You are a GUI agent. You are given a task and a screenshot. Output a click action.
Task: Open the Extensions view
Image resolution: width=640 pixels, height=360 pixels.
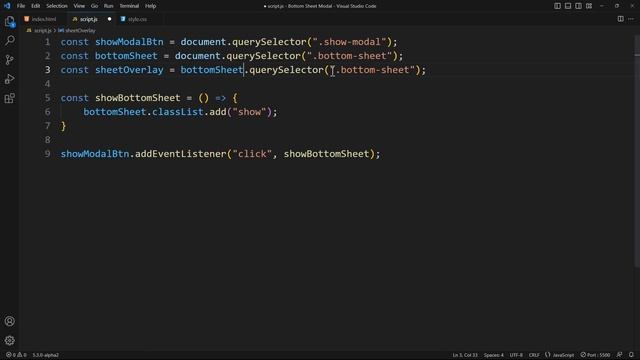pos(10,98)
